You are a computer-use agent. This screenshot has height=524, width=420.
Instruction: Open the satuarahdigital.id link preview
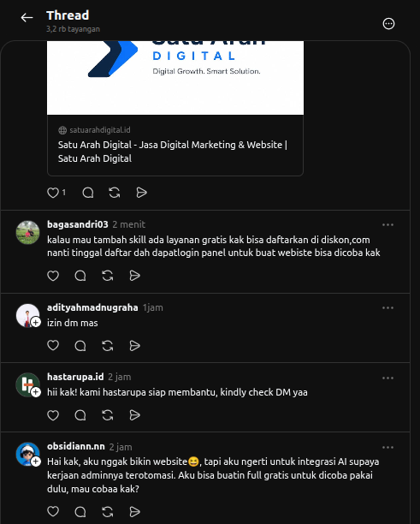tap(175, 145)
